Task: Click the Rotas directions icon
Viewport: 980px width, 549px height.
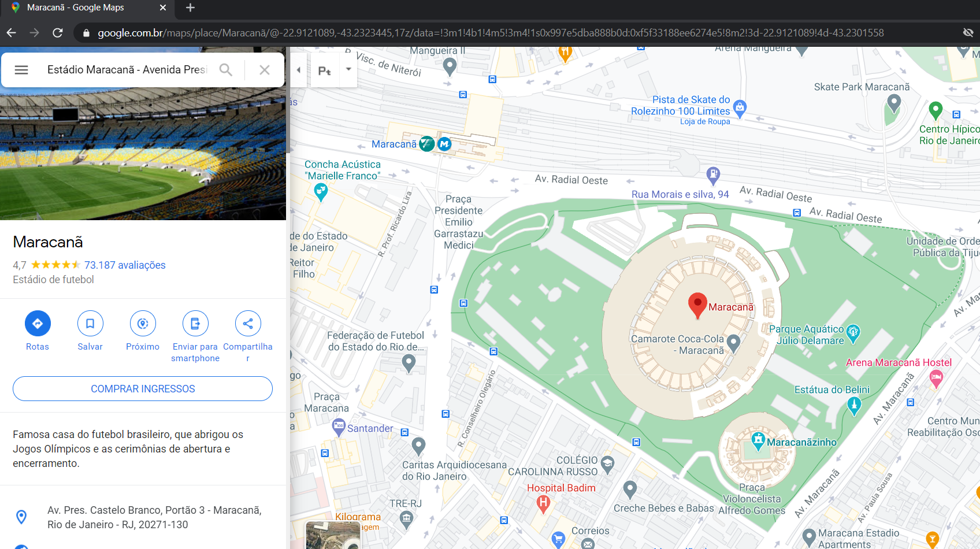Action: click(x=38, y=324)
